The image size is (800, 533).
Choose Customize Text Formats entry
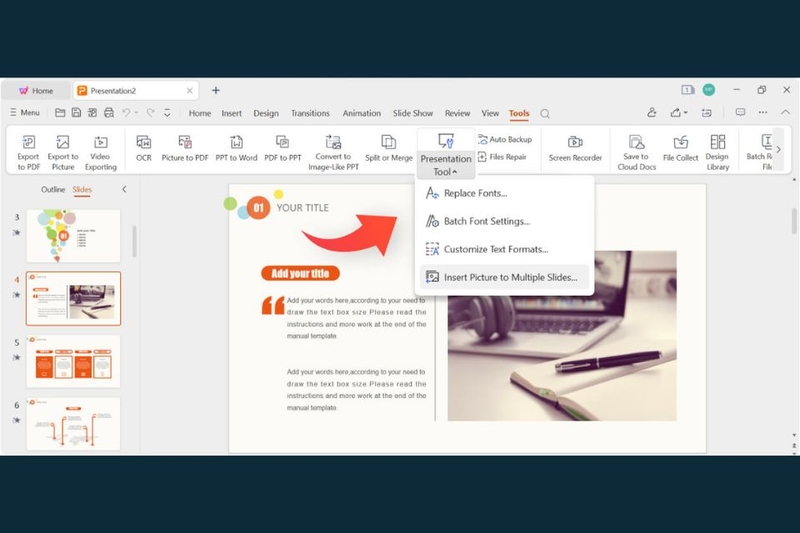[x=504, y=249]
